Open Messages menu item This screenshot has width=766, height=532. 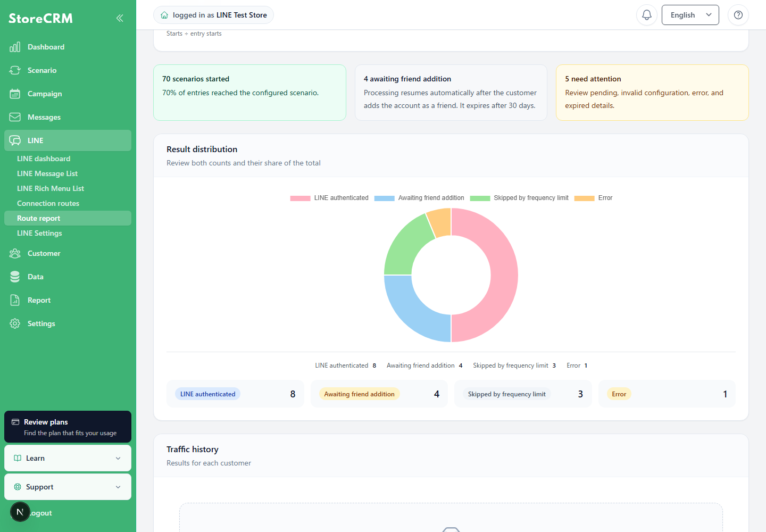(68, 117)
